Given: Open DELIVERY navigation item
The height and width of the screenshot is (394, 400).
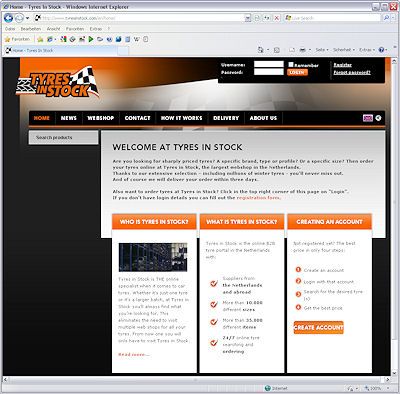Looking at the screenshot, I should point(226,118).
